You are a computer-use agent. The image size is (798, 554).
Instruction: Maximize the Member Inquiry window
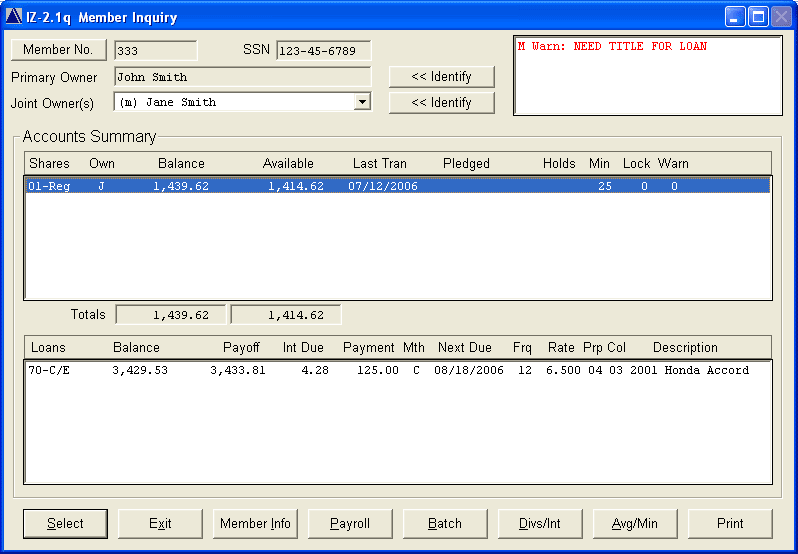(758, 17)
